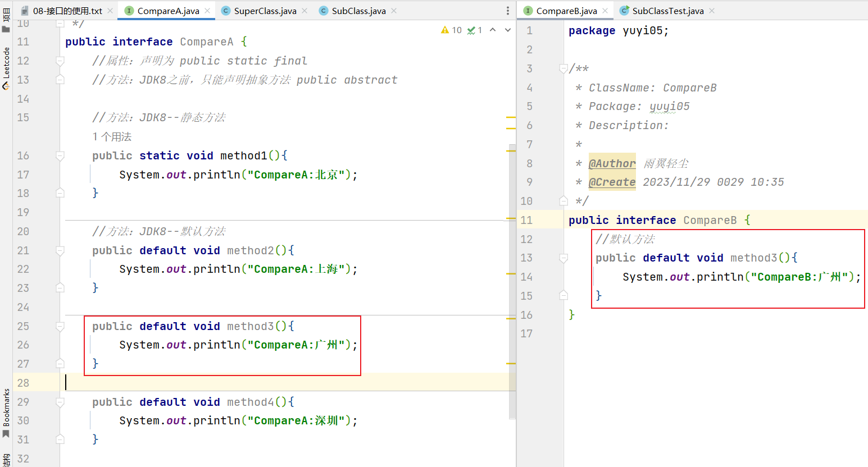
Task: Click the yellow warning count indicator showing 10
Action: tap(452, 30)
